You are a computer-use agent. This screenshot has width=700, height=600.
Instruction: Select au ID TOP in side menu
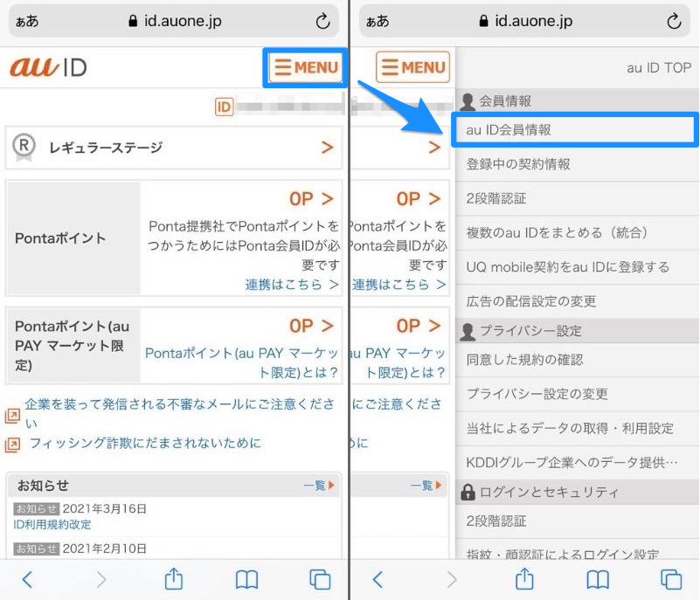pos(659,68)
